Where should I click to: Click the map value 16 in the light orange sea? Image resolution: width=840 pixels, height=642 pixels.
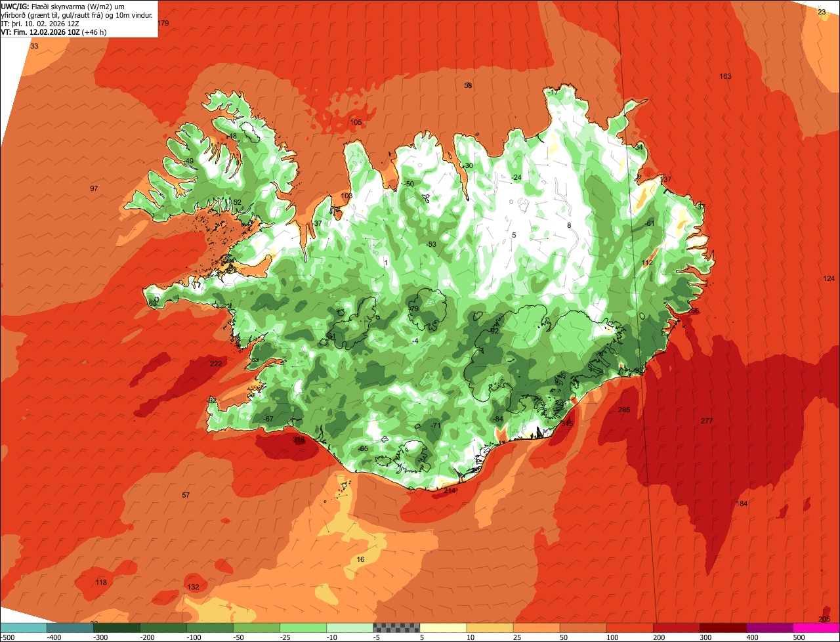(360, 559)
